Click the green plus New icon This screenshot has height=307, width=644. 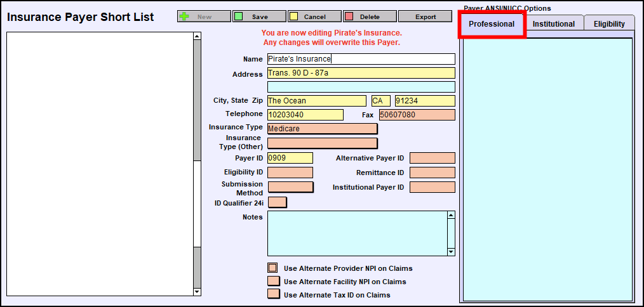(x=184, y=16)
